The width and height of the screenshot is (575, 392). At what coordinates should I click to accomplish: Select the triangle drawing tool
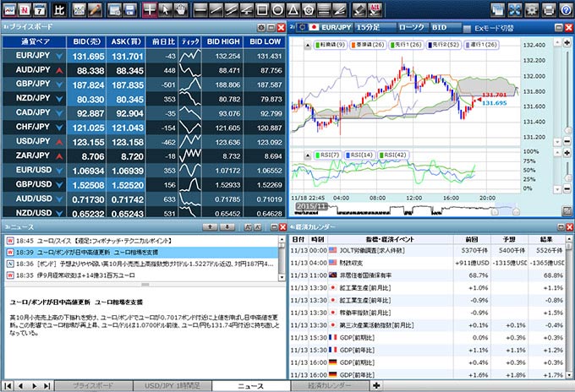(292, 9)
